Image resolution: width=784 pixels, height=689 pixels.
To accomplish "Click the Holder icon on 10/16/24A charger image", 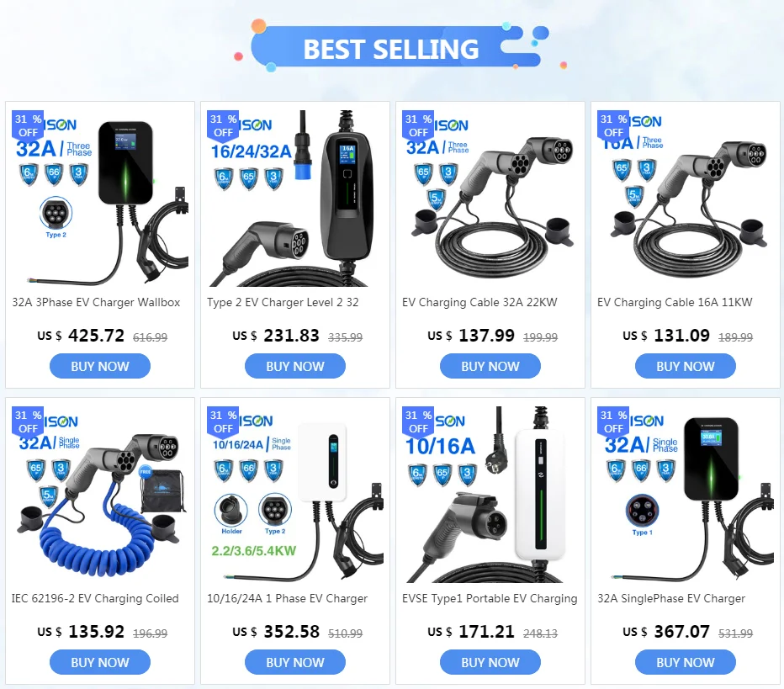I will (231, 514).
